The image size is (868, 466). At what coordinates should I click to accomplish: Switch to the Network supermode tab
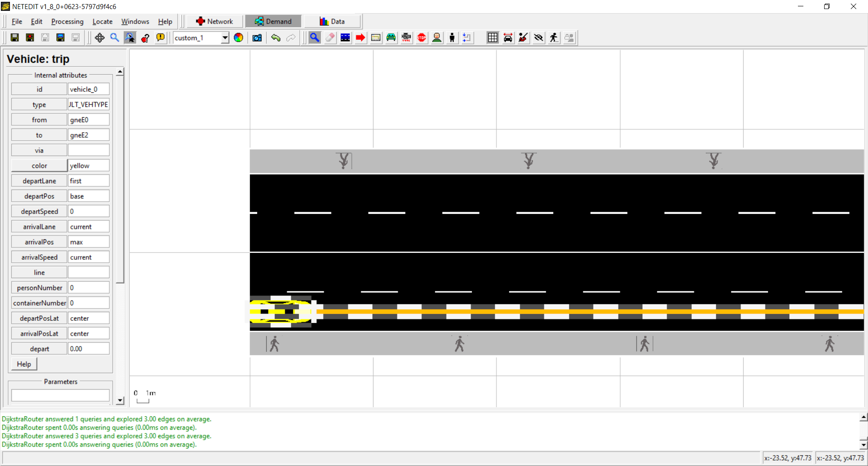point(215,21)
